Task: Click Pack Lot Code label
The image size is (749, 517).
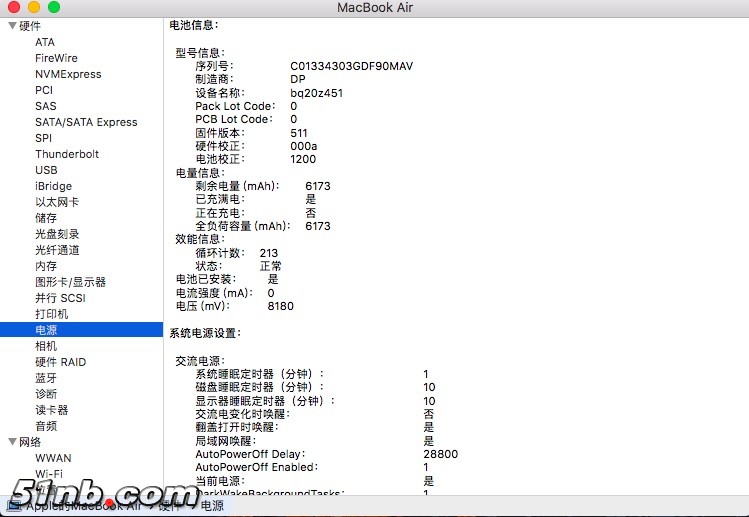Action: pos(235,106)
